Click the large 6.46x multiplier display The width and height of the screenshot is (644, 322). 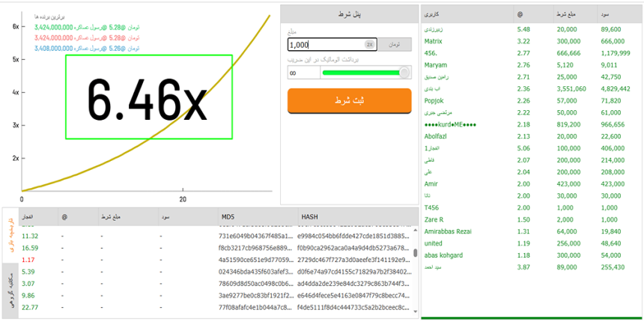pyautogui.click(x=148, y=97)
